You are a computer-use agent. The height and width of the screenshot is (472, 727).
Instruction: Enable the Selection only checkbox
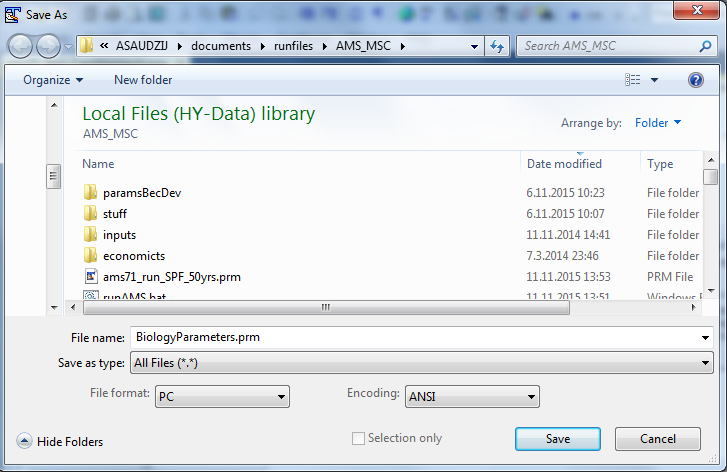coord(358,438)
